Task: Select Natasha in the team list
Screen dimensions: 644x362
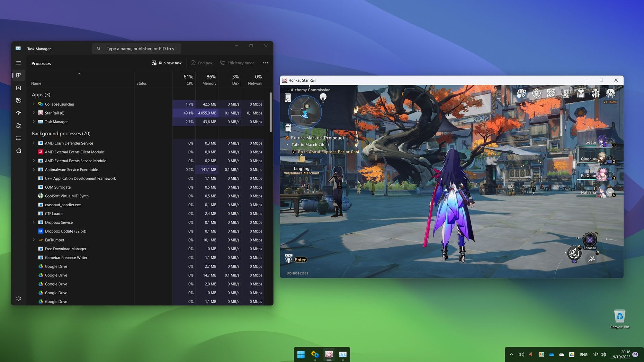Action: tap(596, 192)
